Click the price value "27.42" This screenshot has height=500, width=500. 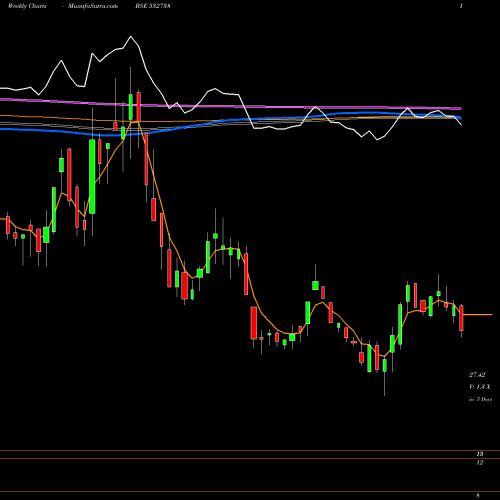click(477, 375)
